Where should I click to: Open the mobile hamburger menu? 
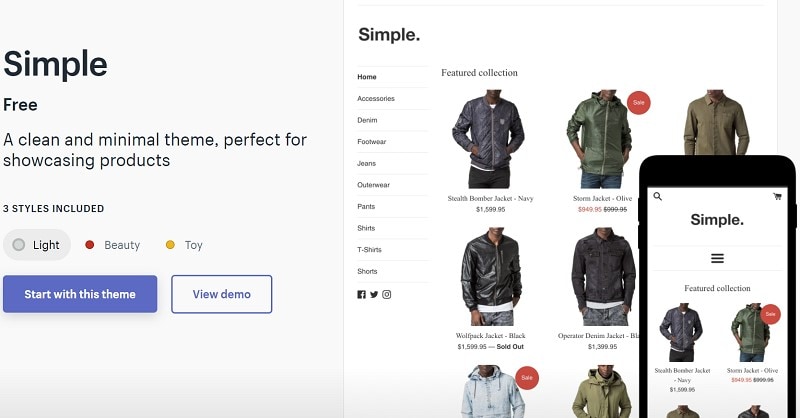click(717, 258)
